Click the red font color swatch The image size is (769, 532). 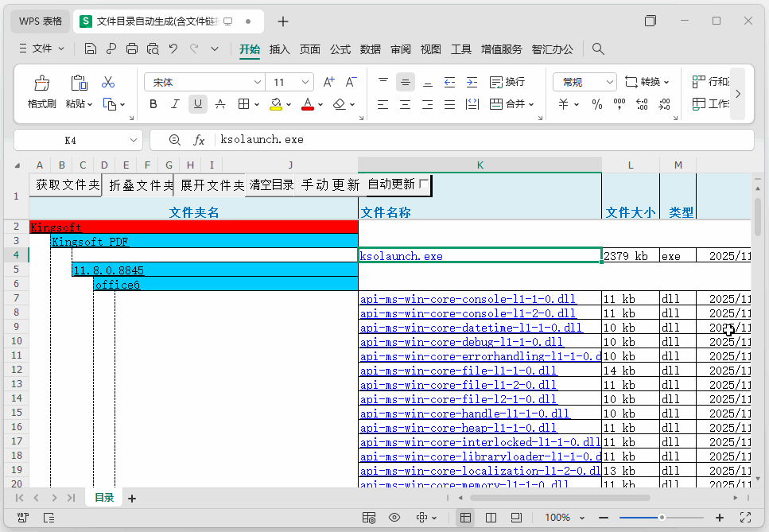tap(308, 104)
